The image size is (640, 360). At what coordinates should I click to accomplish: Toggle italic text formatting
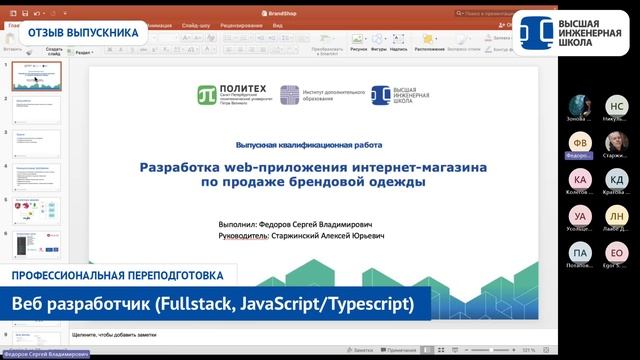point(121,50)
